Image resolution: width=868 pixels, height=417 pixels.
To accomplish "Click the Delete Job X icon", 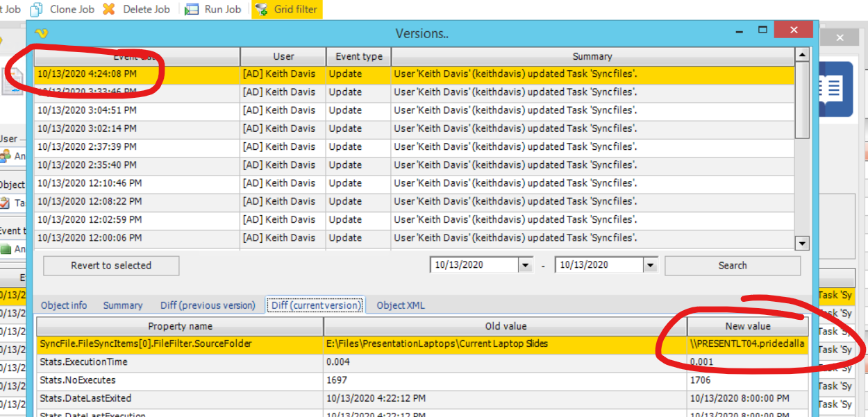I will [109, 9].
